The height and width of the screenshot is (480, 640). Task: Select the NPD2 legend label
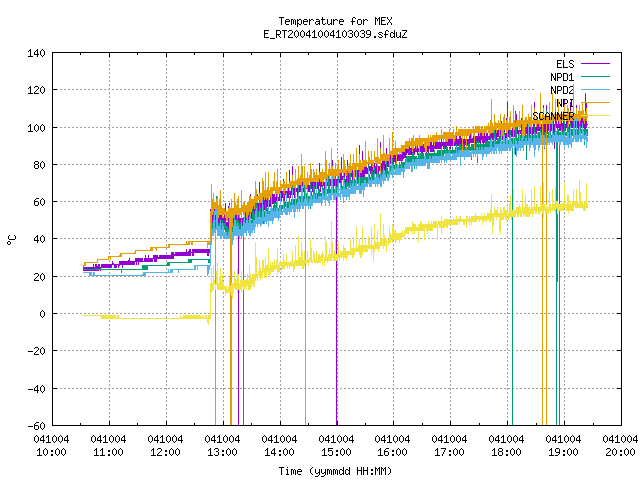pos(562,90)
